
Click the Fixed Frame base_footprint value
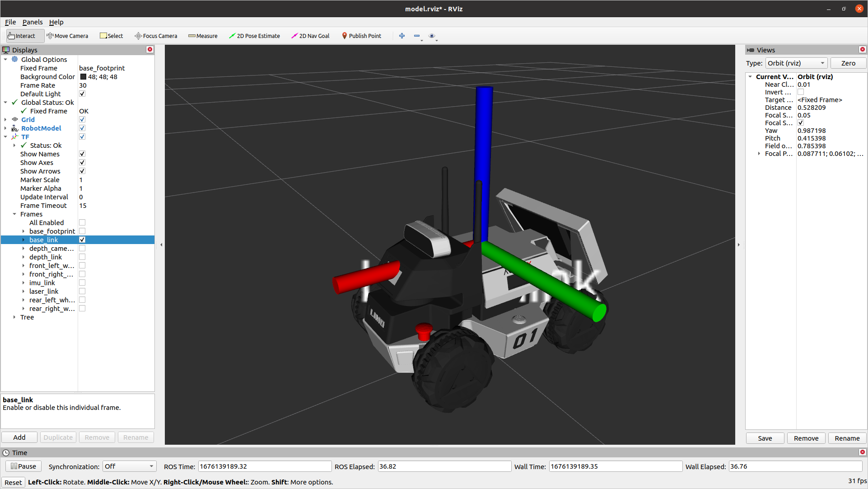pos(102,68)
